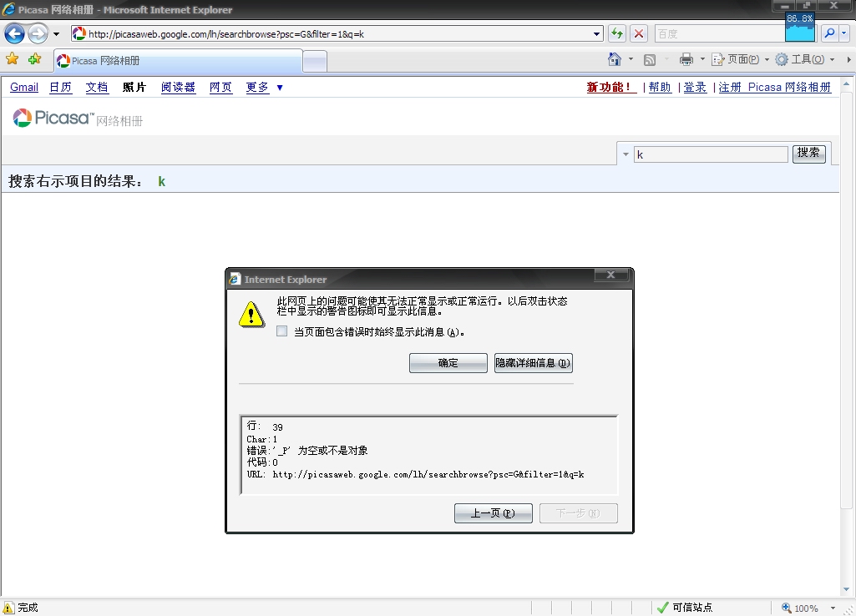Click the search result keyword k heading
The width and height of the screenshot is (856, 616).
161,182
